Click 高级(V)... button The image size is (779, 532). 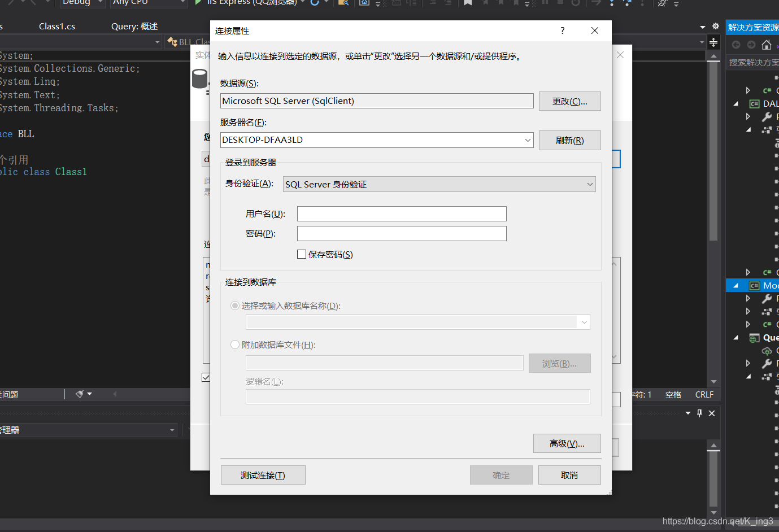567,443
